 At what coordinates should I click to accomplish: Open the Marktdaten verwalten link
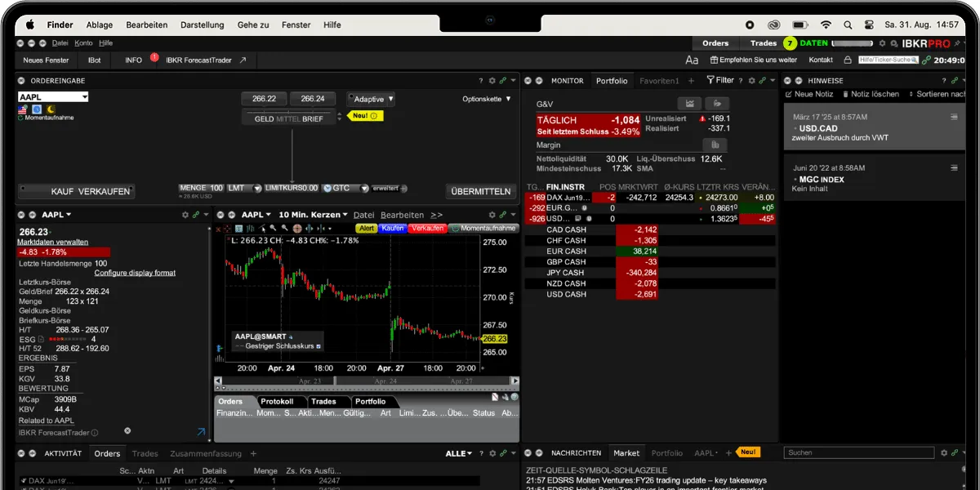53,242
